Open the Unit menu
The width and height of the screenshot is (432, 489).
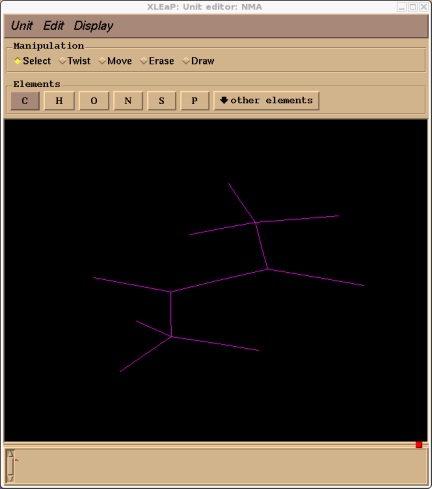tap(22, 26)
